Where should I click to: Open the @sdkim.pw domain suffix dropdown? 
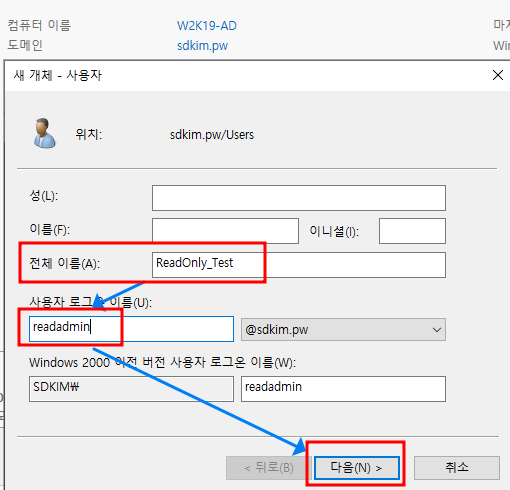[343, 329]
